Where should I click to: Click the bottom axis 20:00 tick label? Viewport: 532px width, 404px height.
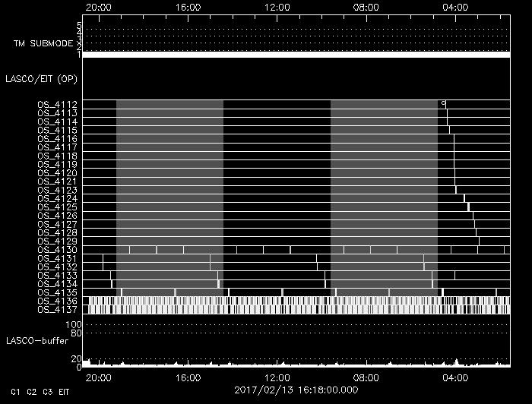coord(98,378)
